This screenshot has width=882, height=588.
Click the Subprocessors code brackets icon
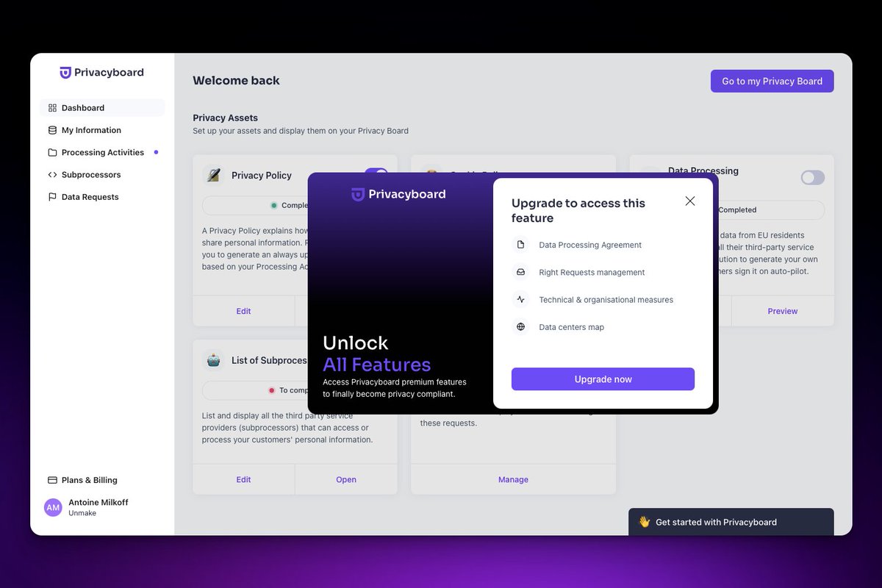pyautogui.click(x=52, y=174)
